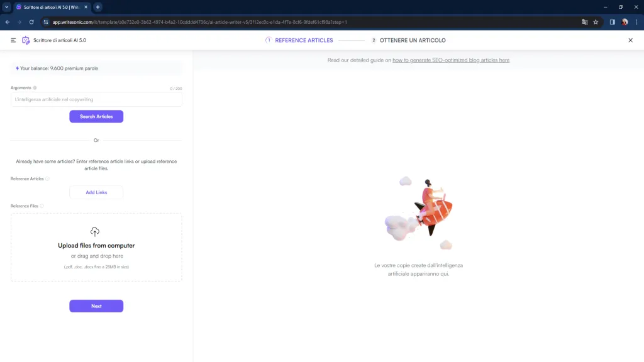Bookmark this page with star icon
644x362 pixels.
tap(596, 22)
